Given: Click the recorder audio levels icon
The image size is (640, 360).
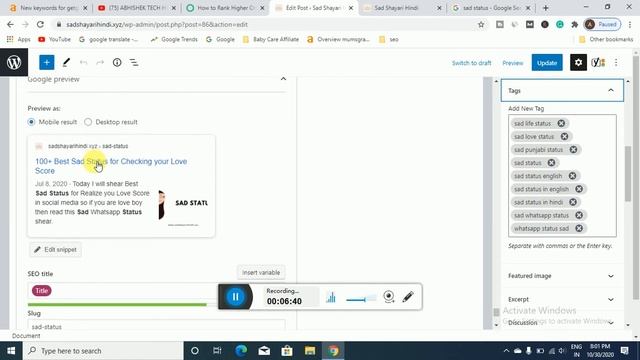Looking at the screenshot, I should pyautogui.click(x=331, y=297).
